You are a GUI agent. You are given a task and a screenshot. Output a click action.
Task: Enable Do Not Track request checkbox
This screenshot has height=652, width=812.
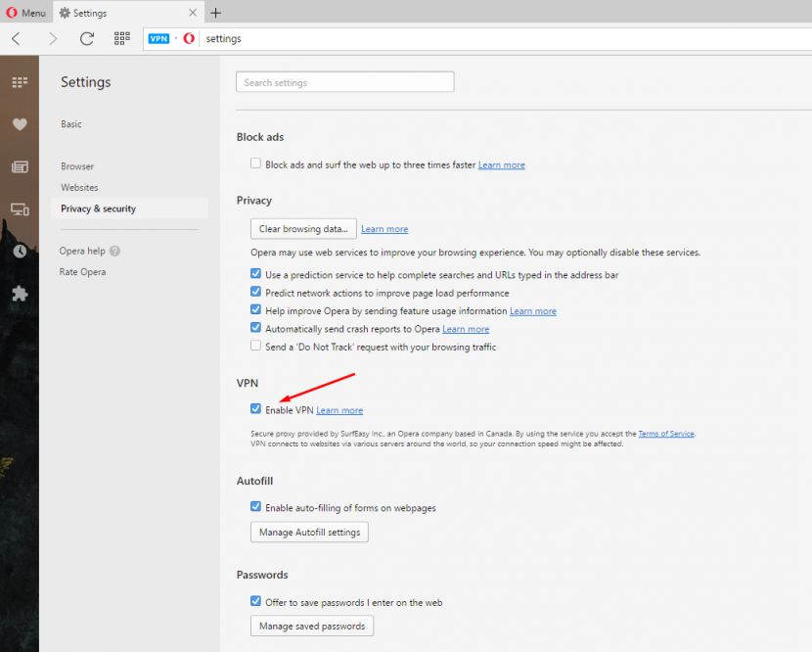255,346
